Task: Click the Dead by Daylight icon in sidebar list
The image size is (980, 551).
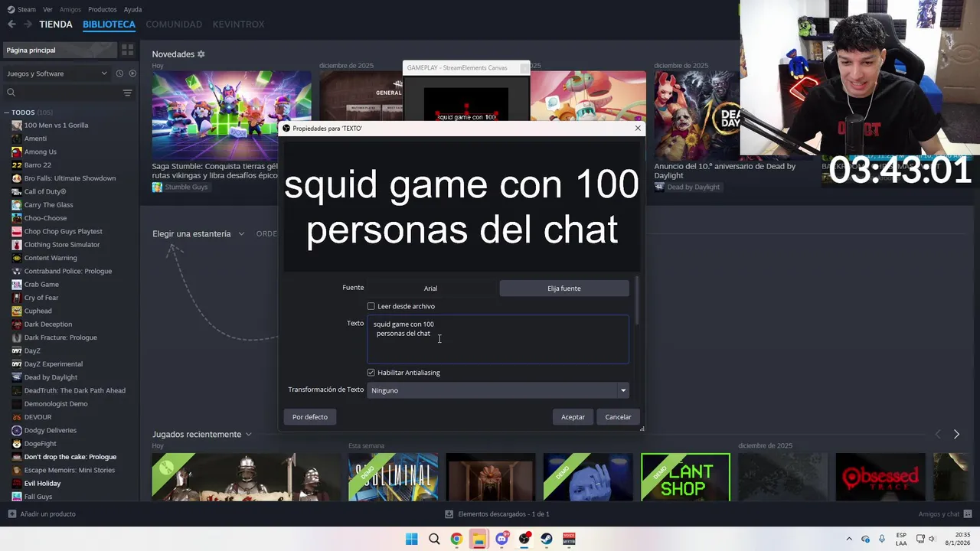Action: coord(17,377)
